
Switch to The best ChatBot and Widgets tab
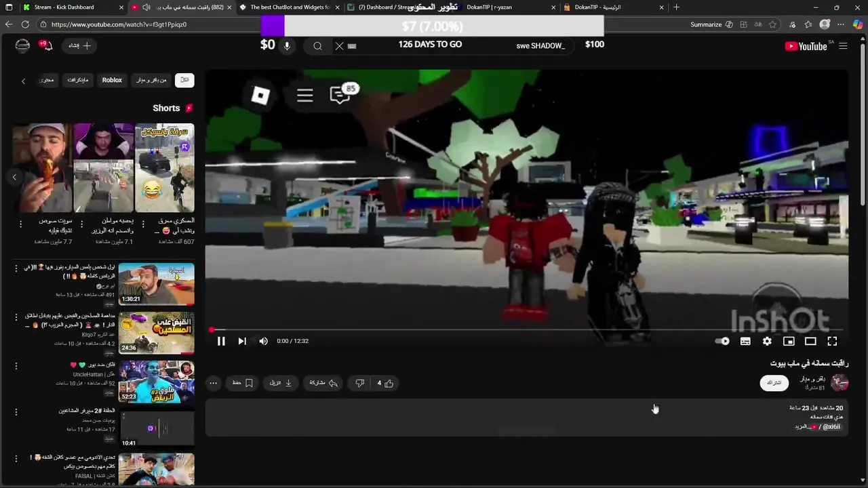290,7
